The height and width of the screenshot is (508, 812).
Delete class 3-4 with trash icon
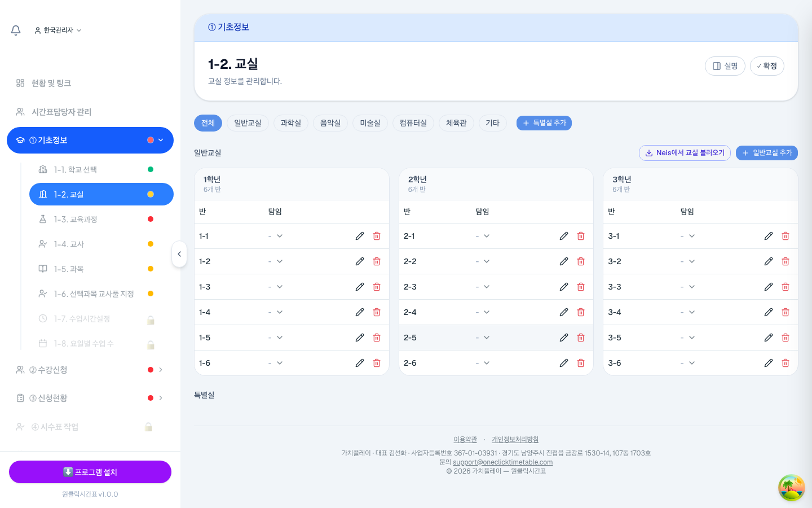tap(785, 312)
